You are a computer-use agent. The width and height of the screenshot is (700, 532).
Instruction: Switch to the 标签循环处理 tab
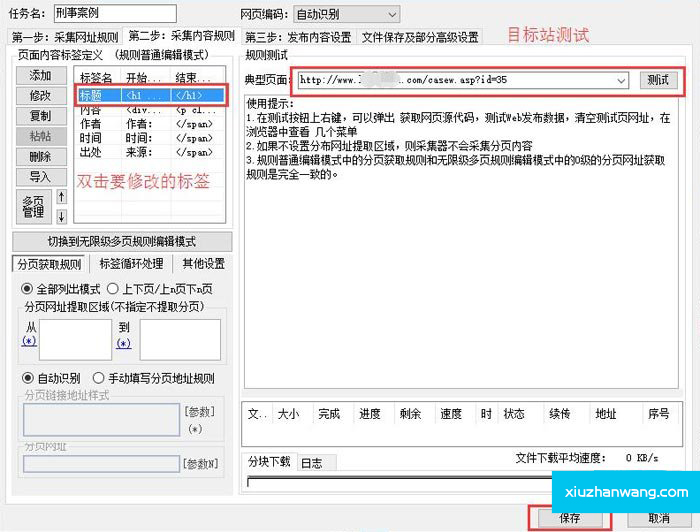131,264
